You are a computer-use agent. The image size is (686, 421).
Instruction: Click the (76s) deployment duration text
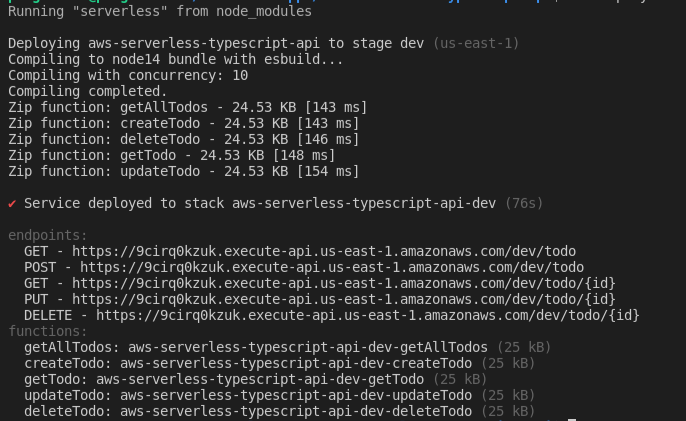pos(524,203)
